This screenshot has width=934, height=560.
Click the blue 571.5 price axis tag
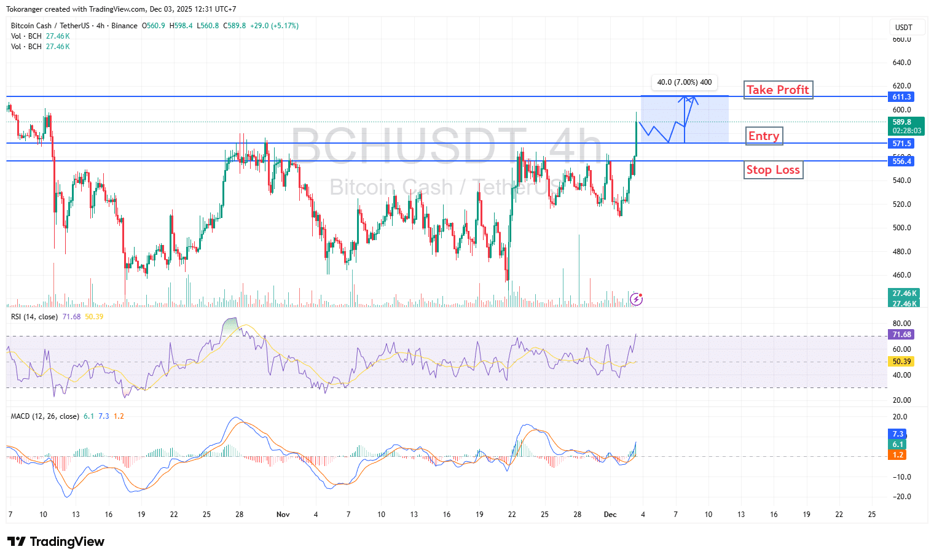click(x=901, y=144)
